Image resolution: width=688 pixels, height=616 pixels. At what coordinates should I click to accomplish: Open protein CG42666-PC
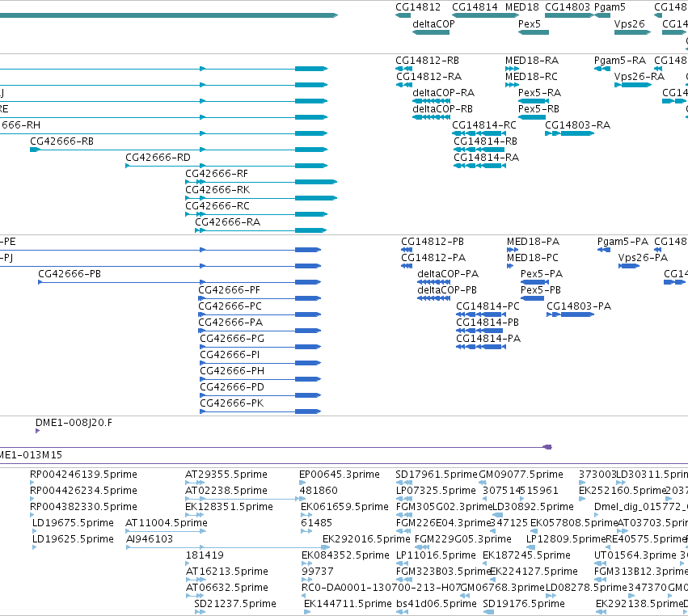(230, 306)
